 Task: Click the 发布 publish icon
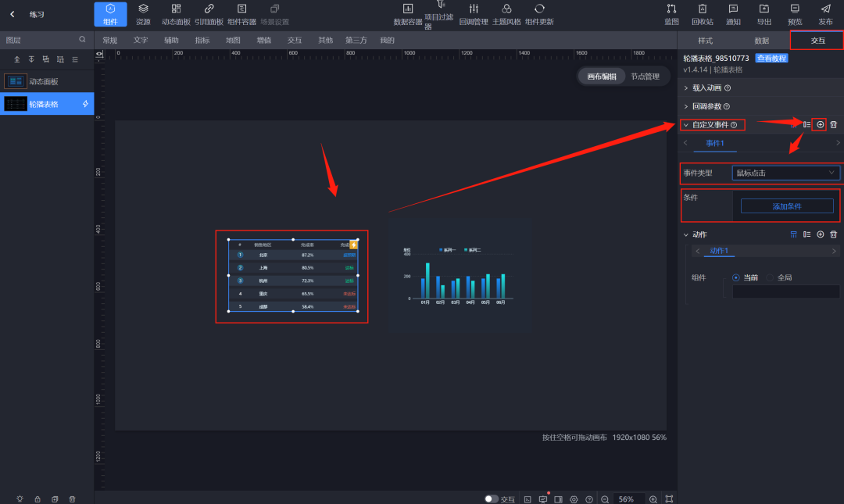click(x=826, y=9)
